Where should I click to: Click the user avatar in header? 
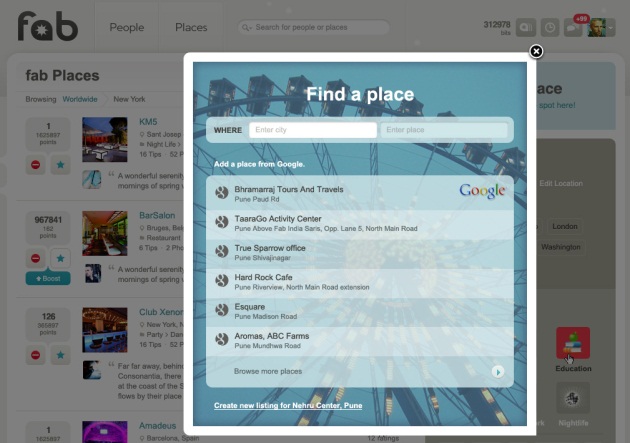point(597,28)
